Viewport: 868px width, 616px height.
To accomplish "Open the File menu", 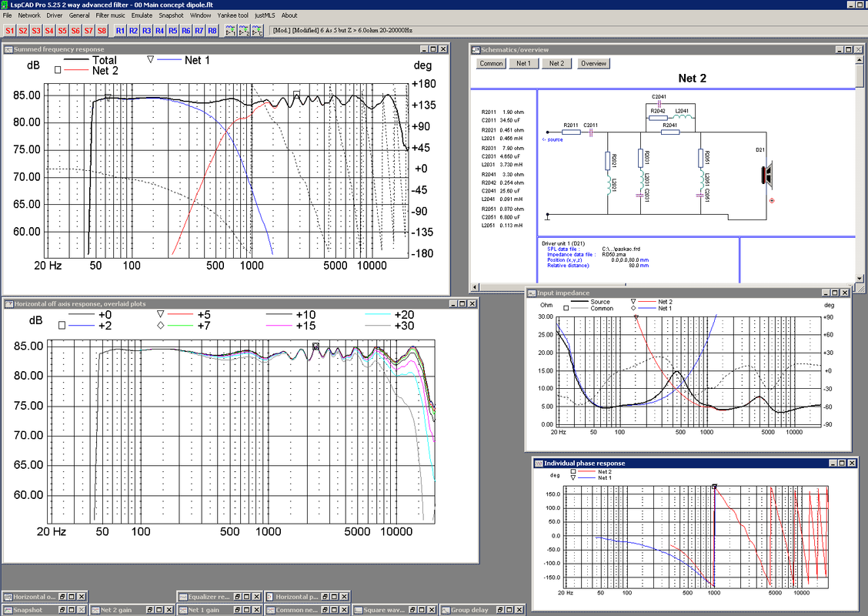I will coord(7,15).
